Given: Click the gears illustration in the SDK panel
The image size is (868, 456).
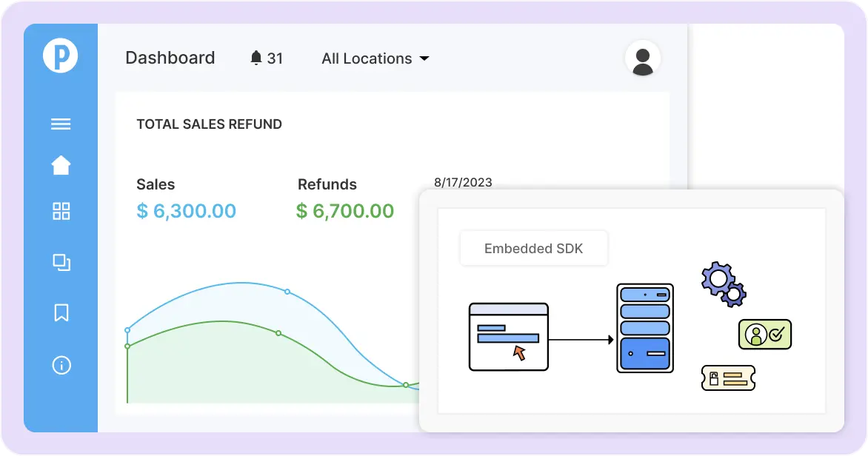Looking at the screenshot, I should pos(723,285).
